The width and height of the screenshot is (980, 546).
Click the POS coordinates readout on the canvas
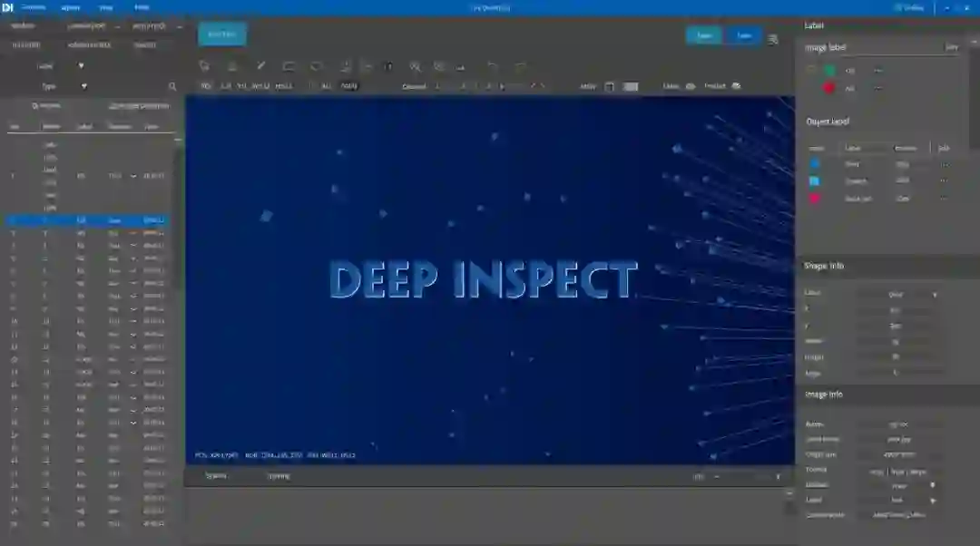click(x=216, y=455)
